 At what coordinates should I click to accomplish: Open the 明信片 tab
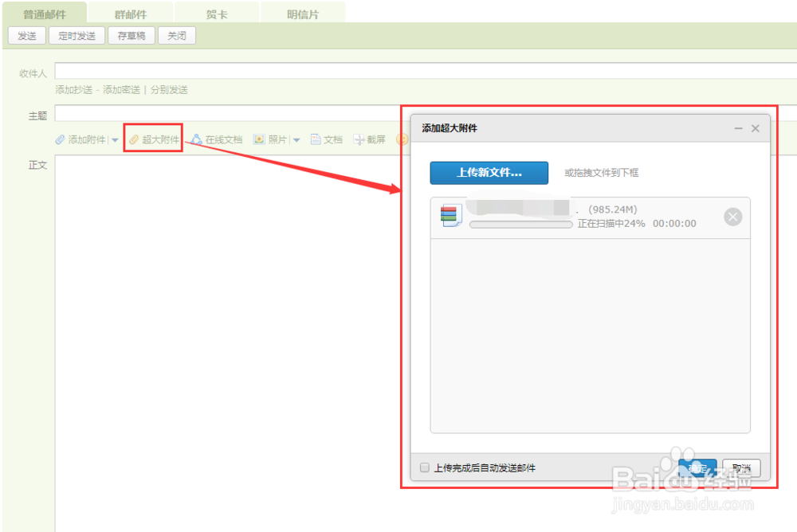303,13
